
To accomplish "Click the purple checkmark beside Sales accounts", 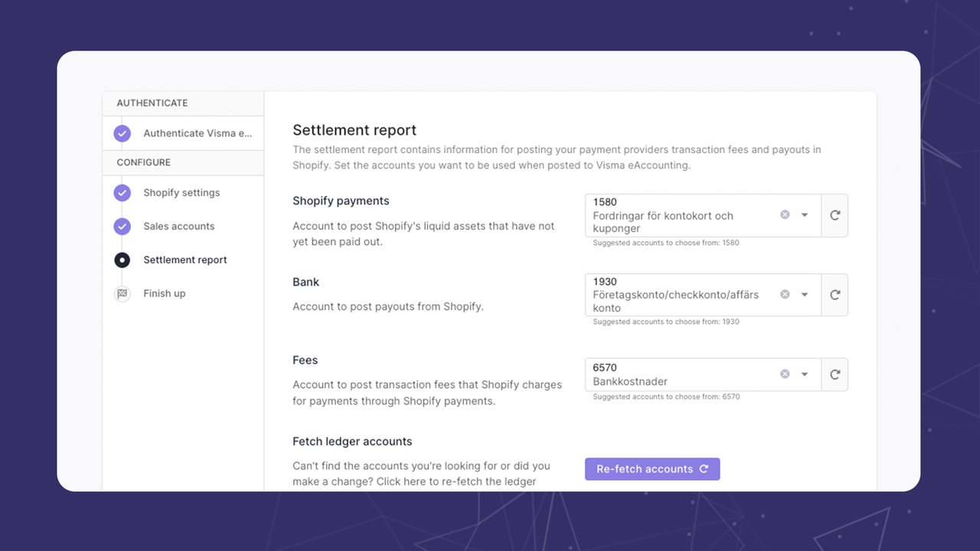I will pos(122,226).
